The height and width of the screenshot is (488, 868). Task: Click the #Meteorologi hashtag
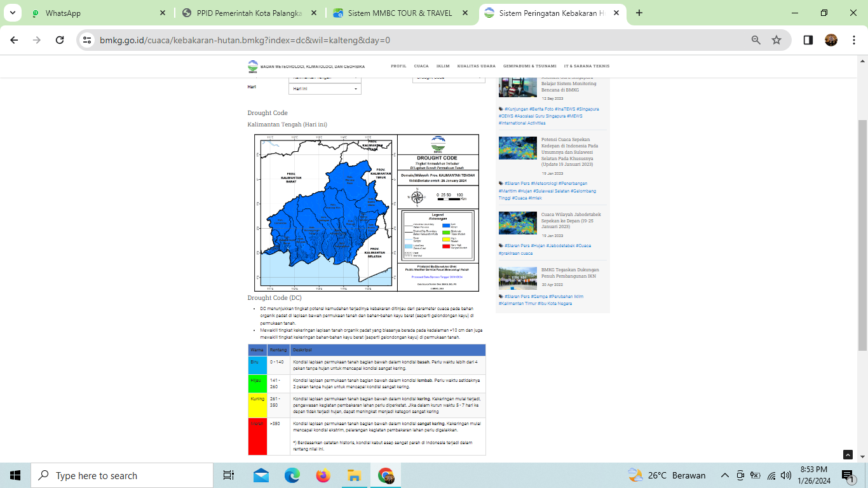pos(545,184)
